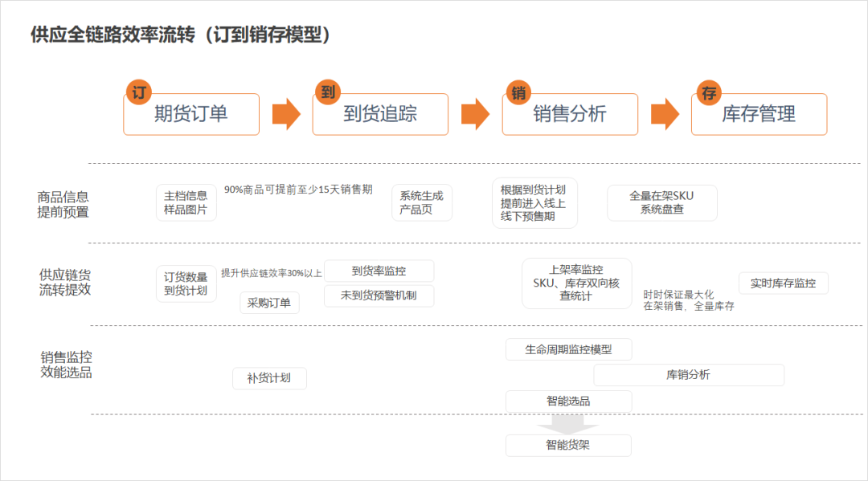Click the orange 订 circle badge

(x=139, y=92)
